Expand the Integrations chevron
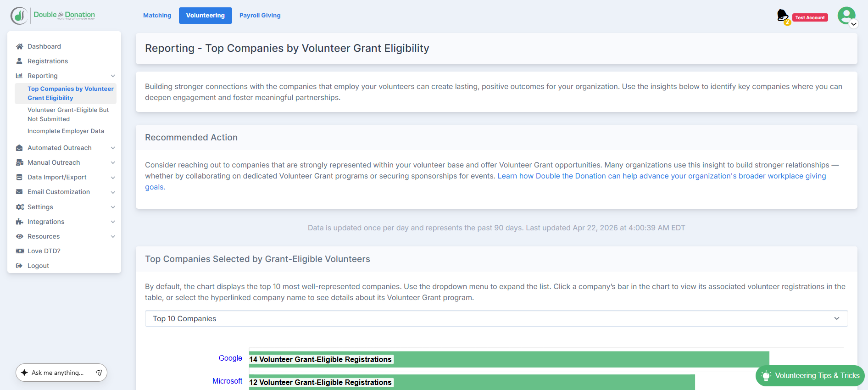The height and width of the screenshot is (390, 868). (113, 222)
